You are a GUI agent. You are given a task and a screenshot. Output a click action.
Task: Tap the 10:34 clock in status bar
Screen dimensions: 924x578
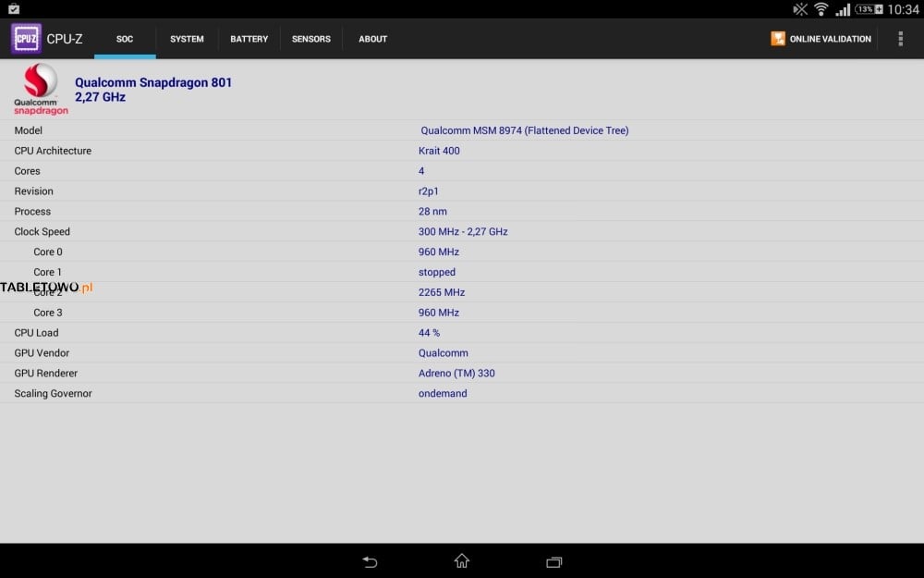tap(903, 9)
